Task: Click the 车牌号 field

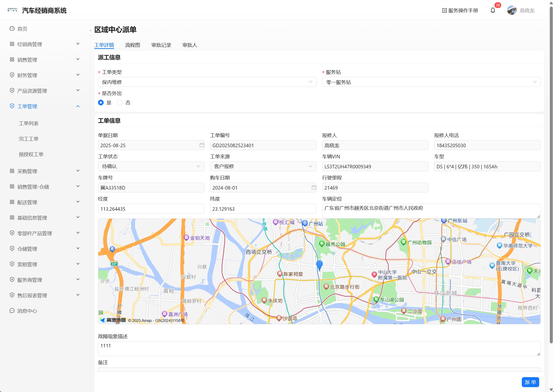Action: pos(151,187)
